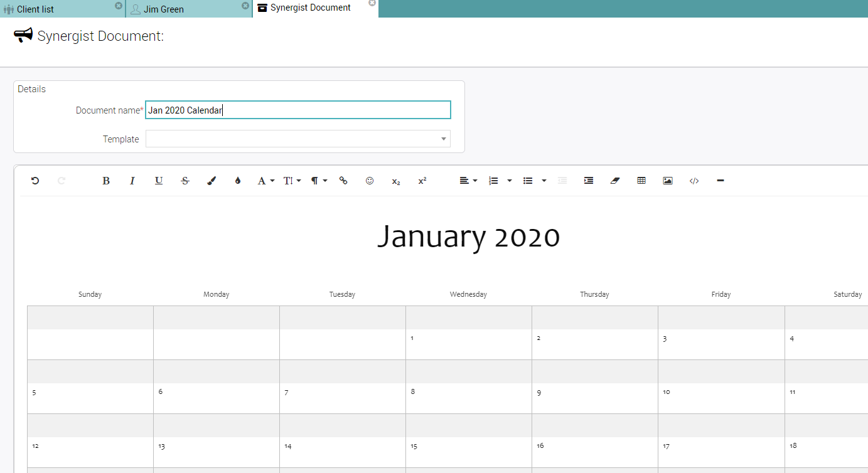Expand the font family dropdown

[266, 181]
